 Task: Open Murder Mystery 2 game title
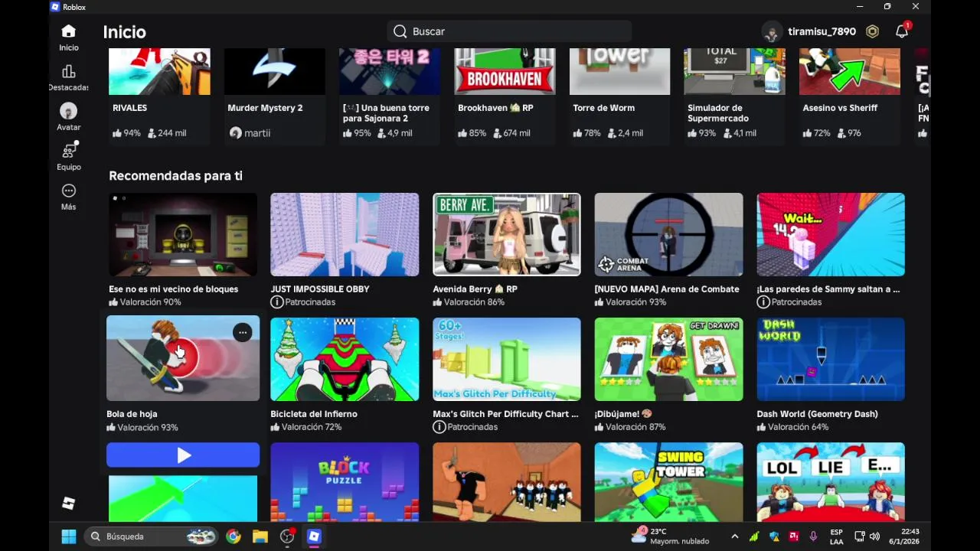point(265,108)
